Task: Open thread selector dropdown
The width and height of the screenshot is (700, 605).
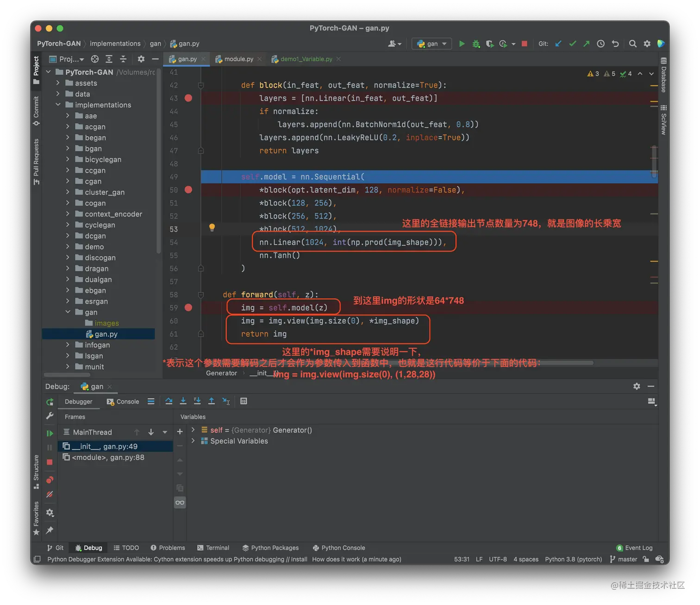Action: tap(165, 432)
